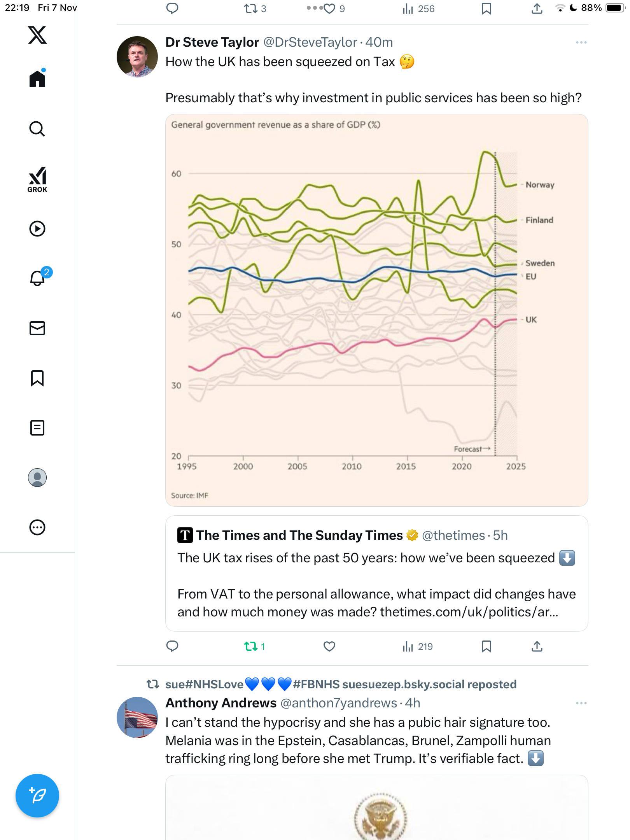This screenshot has height=840, width=630.
Task: Share Dr Steve Taylor's post
Action: click(537, 646)
